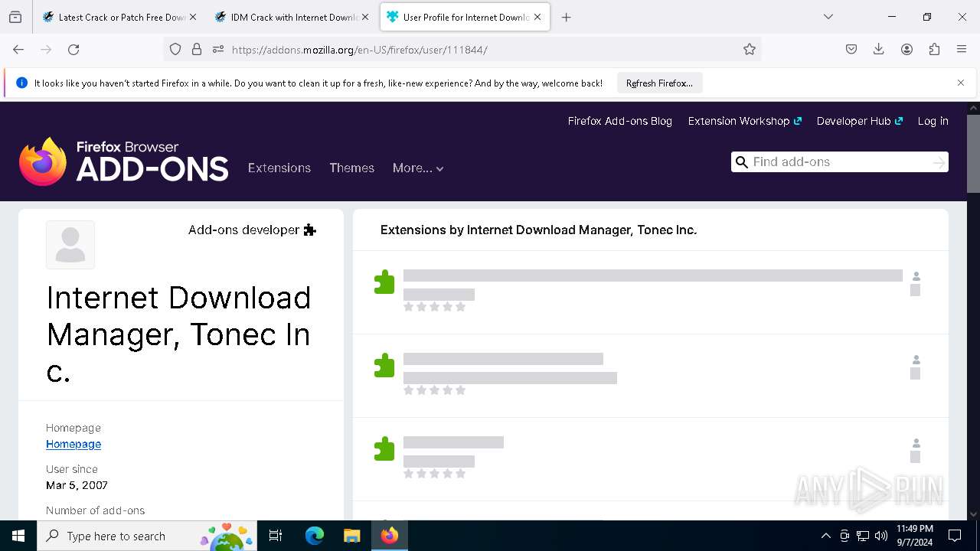Open the notification center
980x551 pixels.
point(955,536)
